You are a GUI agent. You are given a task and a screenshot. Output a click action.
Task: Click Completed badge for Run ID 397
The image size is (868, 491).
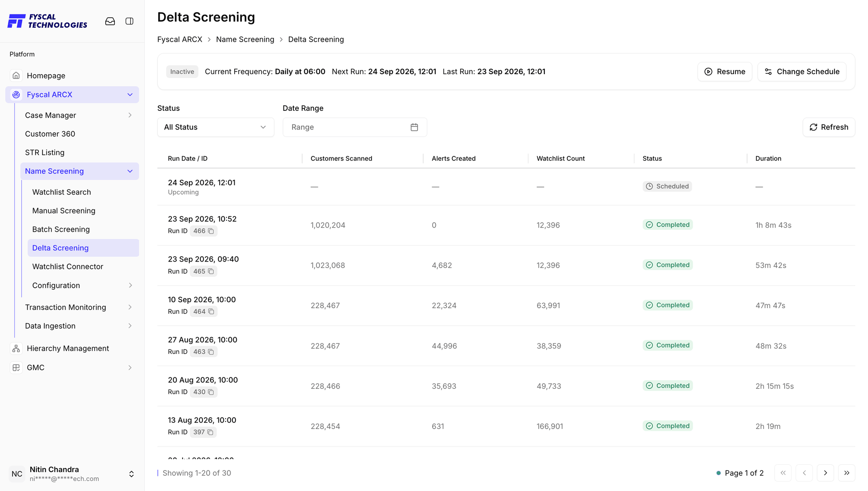point(668,426)
